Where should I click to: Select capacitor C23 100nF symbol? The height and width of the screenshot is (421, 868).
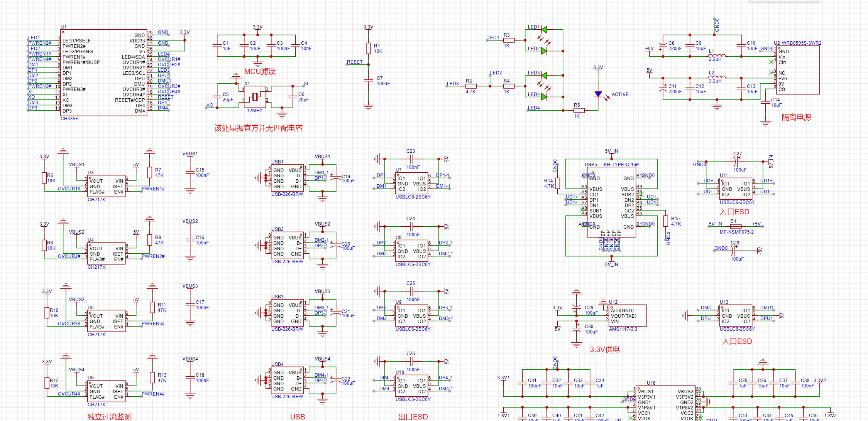(412, 159)
